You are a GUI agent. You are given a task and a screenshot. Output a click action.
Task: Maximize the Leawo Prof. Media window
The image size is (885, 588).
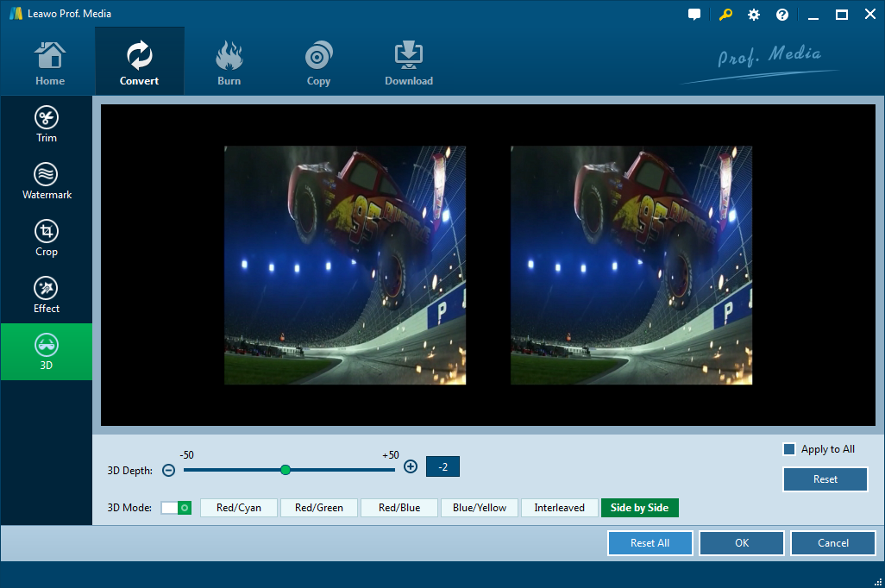(x=842, y=15)
